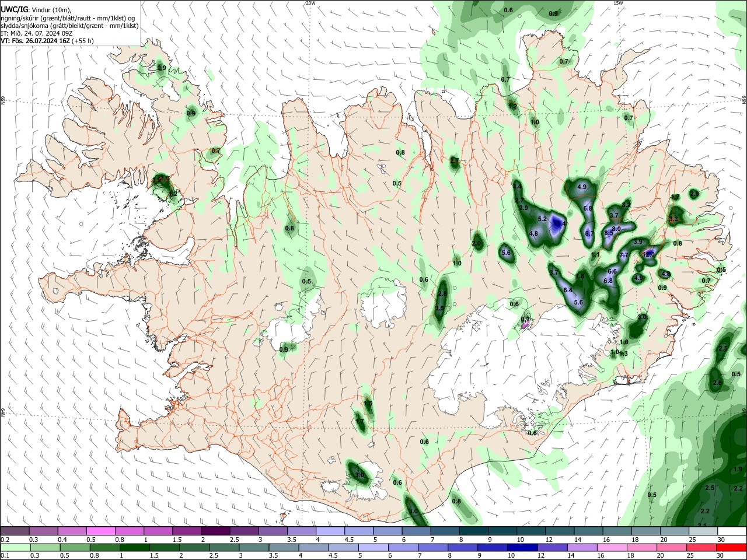Click the pale grey 25 swatch in the upper legend

(703, 531)
